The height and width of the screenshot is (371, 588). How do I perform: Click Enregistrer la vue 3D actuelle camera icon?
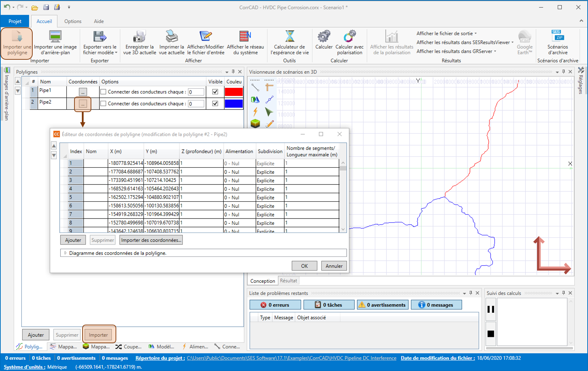tap(139, 36)
